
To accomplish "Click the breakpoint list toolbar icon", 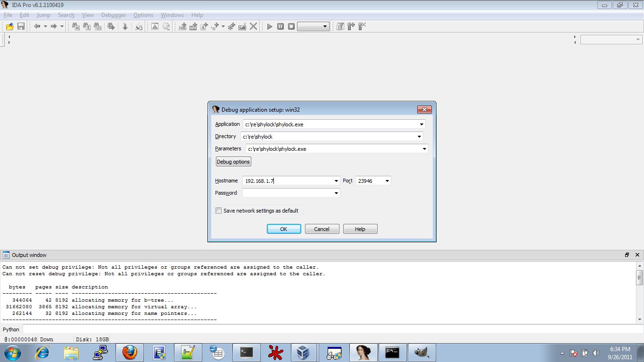I will click(x=340, y=26).
